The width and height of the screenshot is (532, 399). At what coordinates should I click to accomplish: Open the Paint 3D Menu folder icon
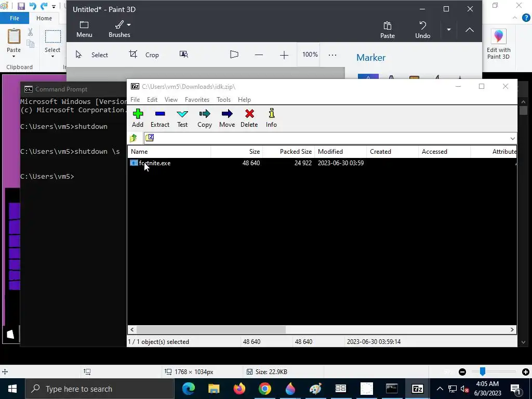click(x=84, y=29)
